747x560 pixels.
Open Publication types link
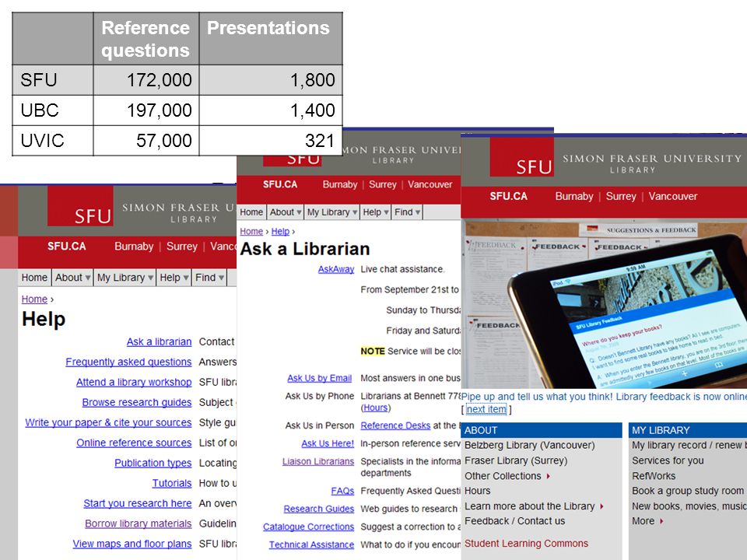pyautogui.click(x=153, y=463)
